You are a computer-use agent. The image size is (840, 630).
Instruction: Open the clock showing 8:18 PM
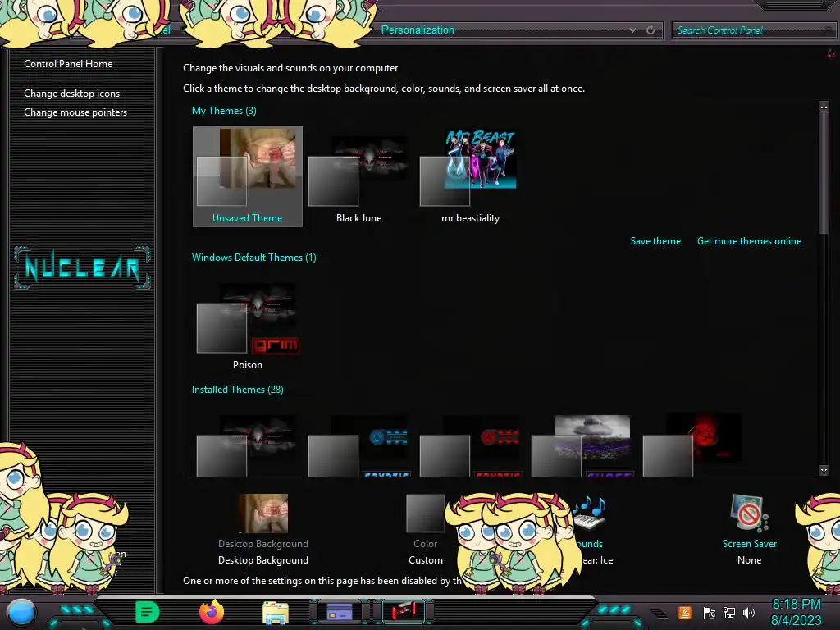coord(796,612)
